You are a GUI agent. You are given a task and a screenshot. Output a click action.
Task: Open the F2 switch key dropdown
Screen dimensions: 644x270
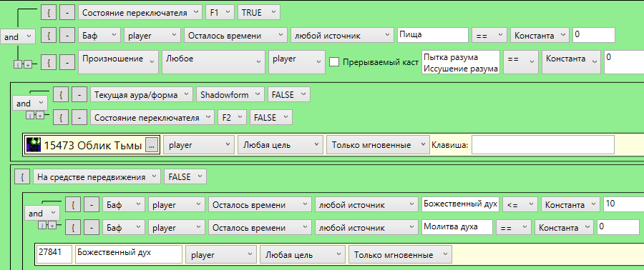232,118
